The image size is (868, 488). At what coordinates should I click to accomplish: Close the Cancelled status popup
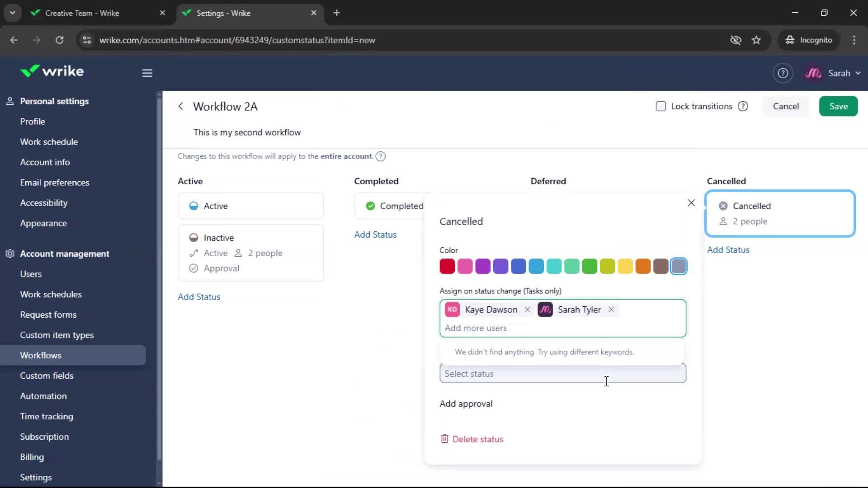point(691,203)
